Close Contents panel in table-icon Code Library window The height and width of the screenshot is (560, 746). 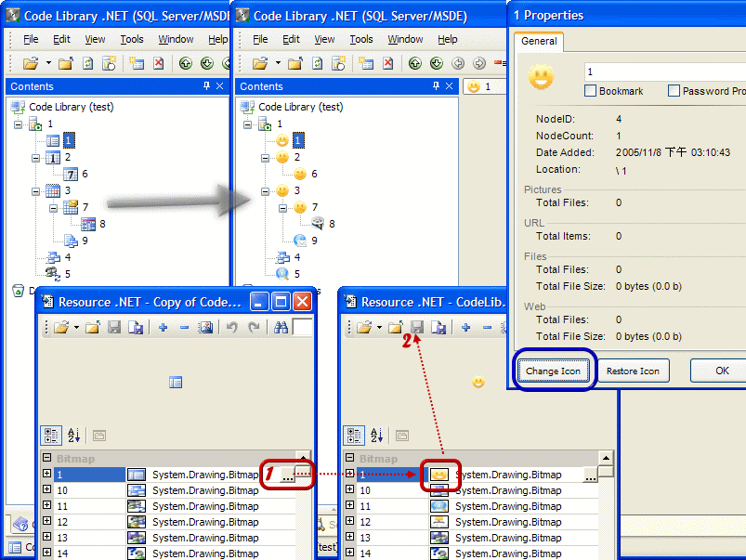(x=219, y=85)
